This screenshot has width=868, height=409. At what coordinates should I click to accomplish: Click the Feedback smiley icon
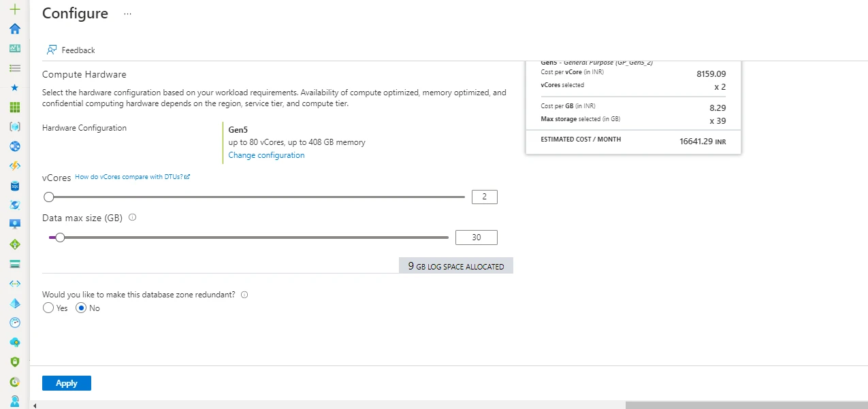[x=52, y=50]
